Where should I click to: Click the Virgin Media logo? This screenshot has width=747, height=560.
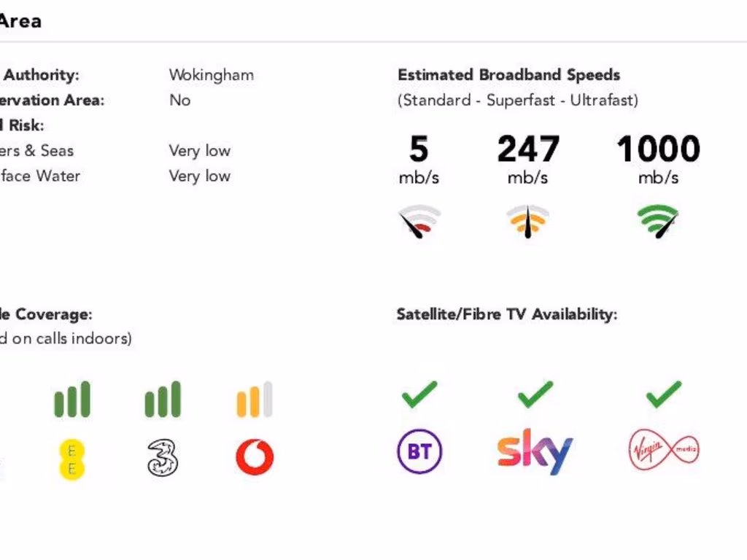pos(664,451)
